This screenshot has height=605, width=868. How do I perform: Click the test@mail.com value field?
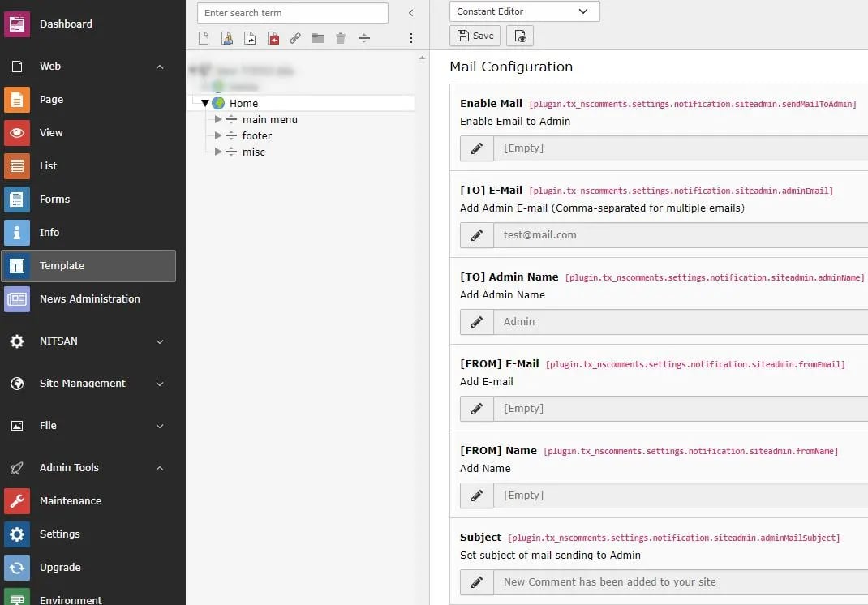(681, 235)
